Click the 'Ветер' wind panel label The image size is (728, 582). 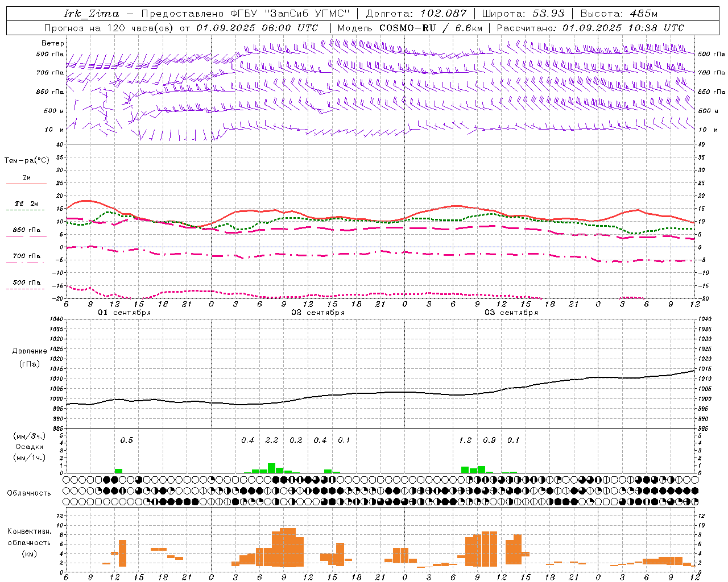point(53,43)
